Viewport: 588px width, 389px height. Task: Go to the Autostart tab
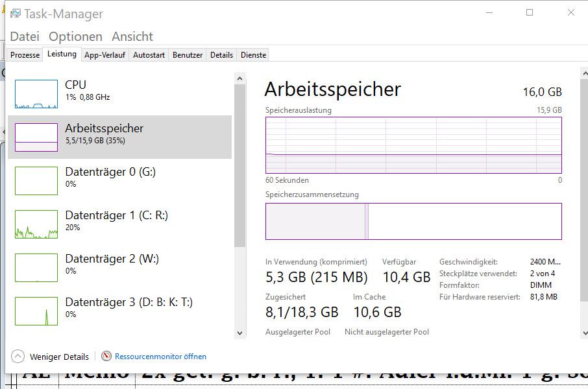(149, 55)
